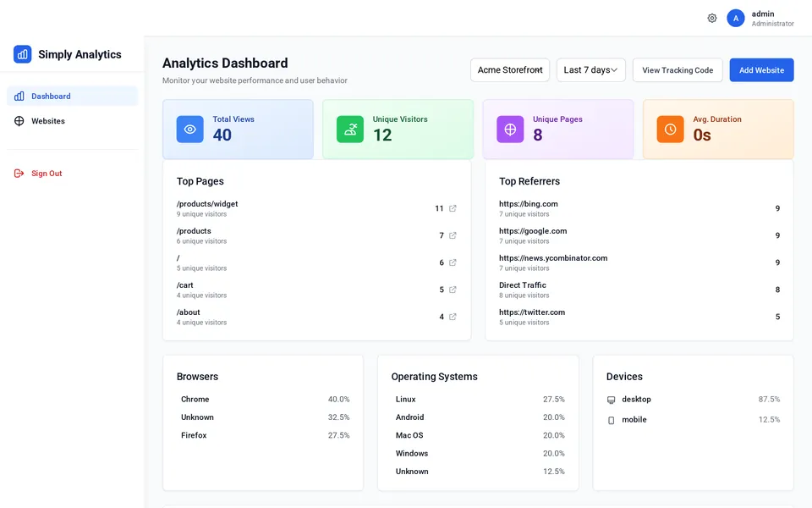
Task: Select Sign Out in sidebar
Action: [x=73, y=173]
